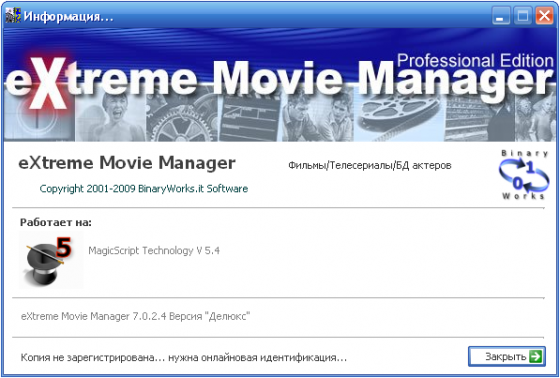This screenshot has height=378, width=560.
Task: Click the Copyright 2001-2009 BinaryWorks.it Software link
Action: (x=144, y=189)
